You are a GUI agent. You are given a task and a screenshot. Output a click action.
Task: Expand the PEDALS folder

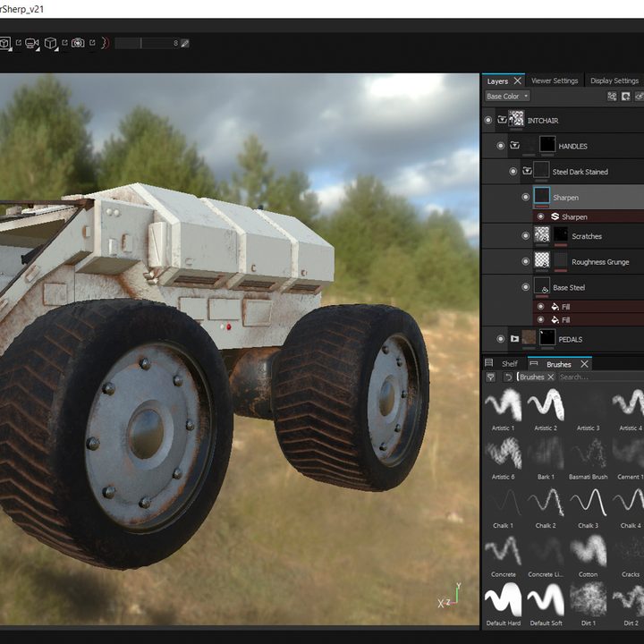(514, 339)
